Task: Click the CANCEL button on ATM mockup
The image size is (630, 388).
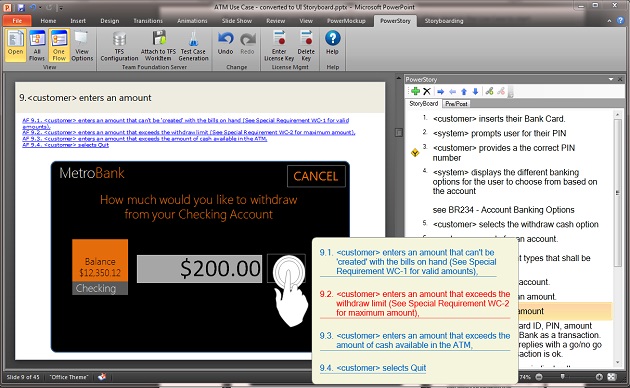Action: 316,176
